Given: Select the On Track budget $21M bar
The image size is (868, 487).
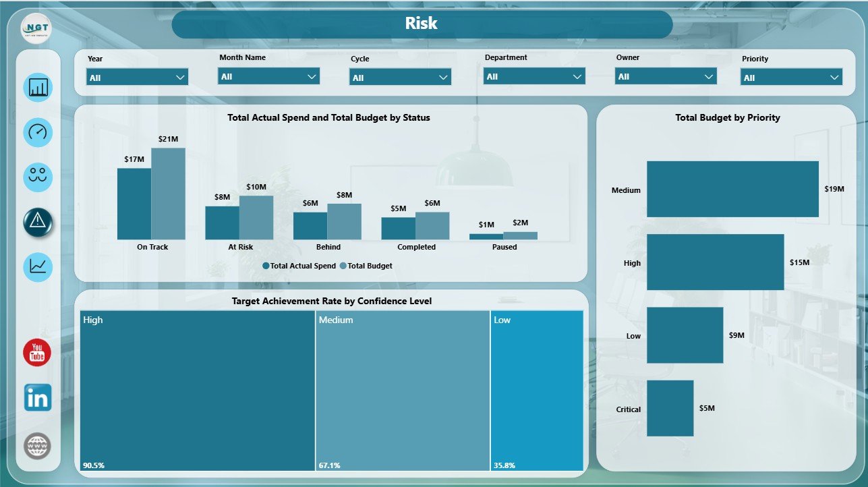Looking at the screenshot, I should point(168,194).
